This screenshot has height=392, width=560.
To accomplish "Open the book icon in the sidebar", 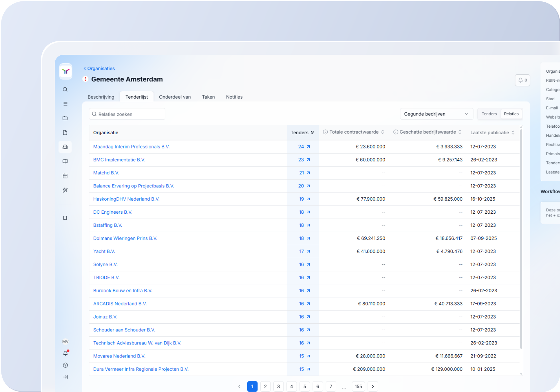I will click(65, 161).
